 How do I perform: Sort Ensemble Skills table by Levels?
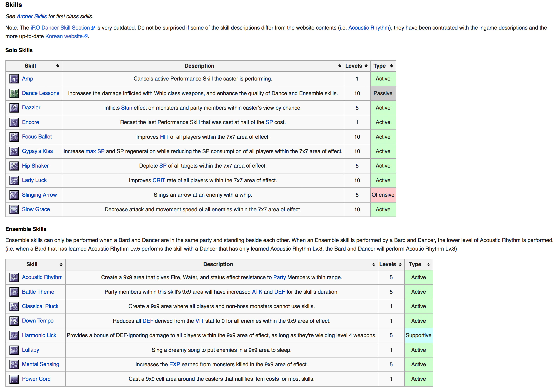(x=400, y=265)
